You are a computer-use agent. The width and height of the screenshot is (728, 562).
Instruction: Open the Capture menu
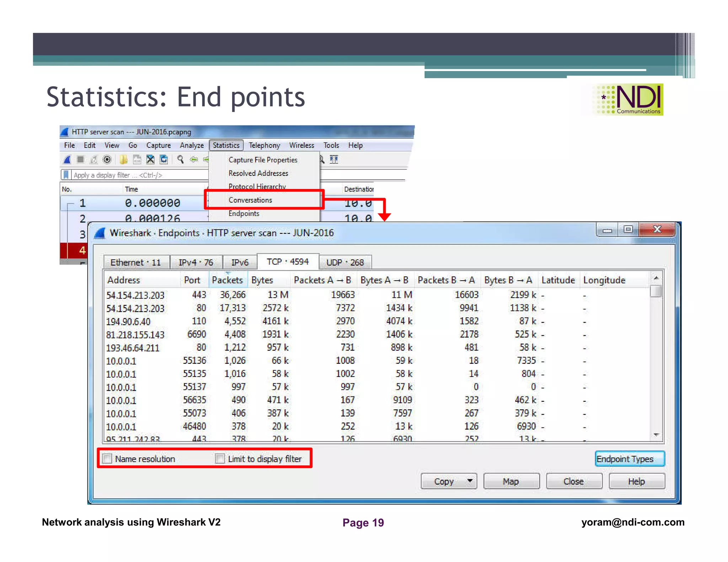(x=159, y=145)
